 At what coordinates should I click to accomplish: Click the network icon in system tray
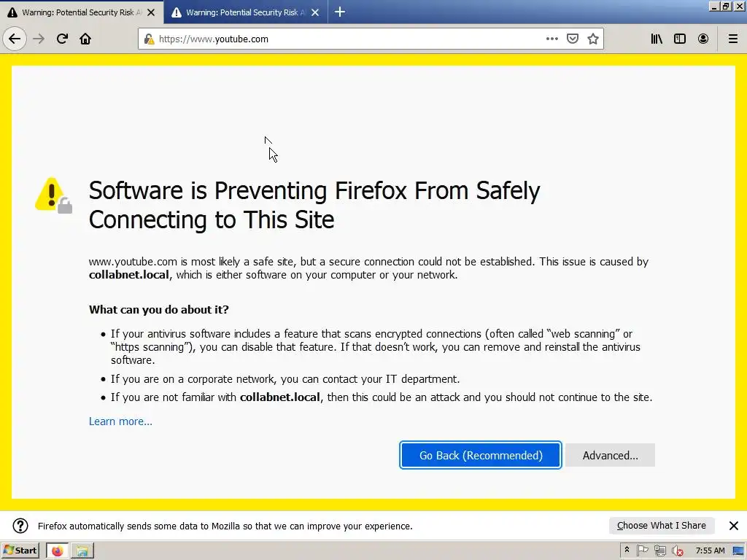659,551
